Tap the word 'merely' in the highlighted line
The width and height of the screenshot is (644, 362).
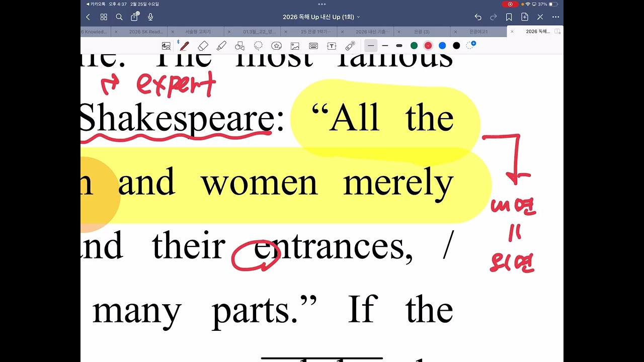click(x=398, y=184)
